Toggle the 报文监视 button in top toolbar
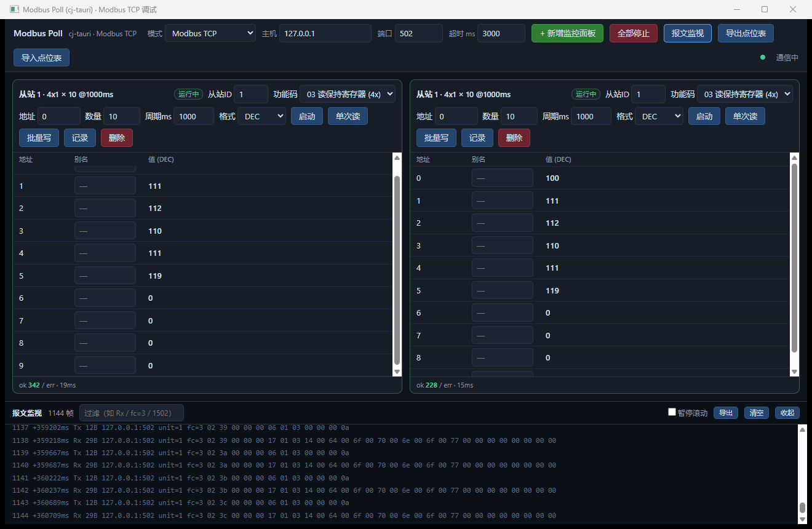Viewport: 812px width, 529px height. click(688, 33)
